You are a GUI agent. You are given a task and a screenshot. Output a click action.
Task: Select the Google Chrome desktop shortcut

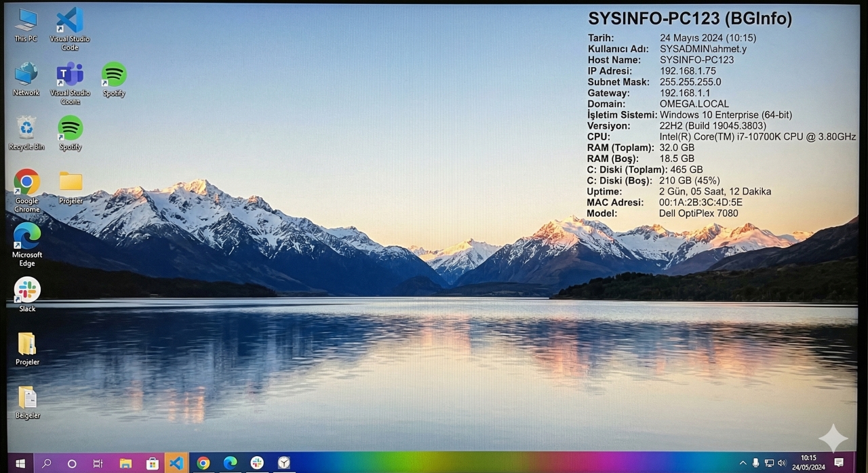27,182
